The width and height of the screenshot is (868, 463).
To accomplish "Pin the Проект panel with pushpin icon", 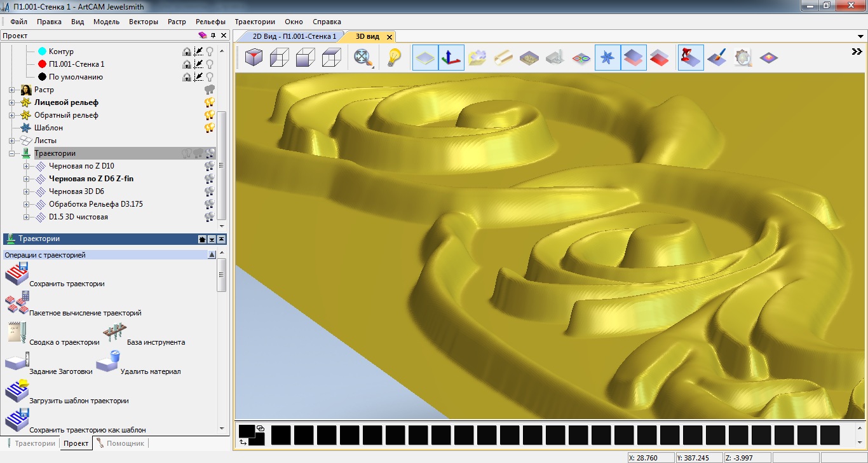I will tap(214, 36).
